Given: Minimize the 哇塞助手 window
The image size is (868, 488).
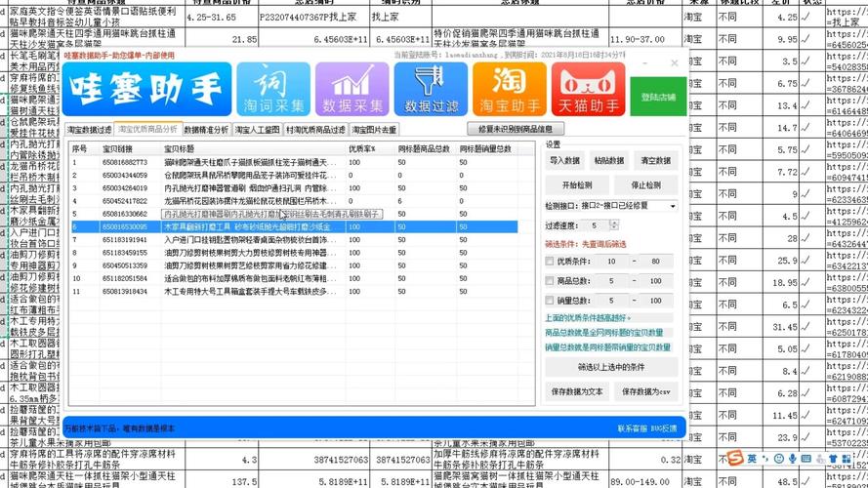Looking at the screenshot, I should pyautogui.click(x=644, y=63).
